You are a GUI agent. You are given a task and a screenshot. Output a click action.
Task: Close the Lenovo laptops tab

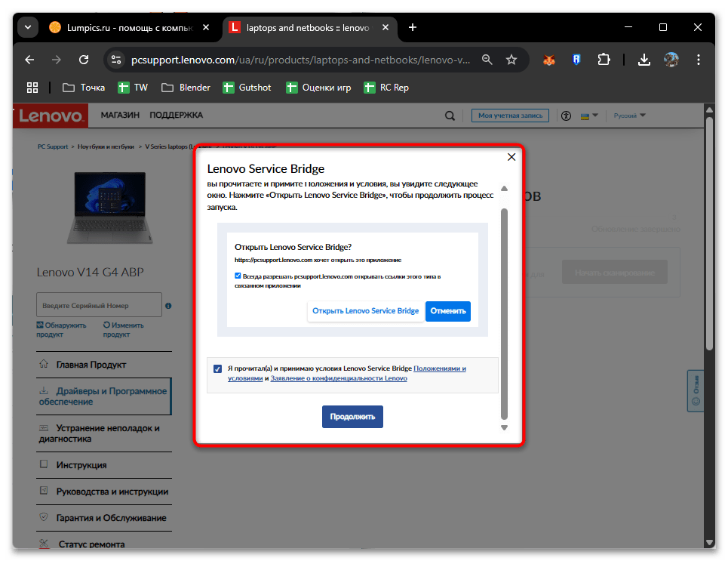click(x=385, y=27)
